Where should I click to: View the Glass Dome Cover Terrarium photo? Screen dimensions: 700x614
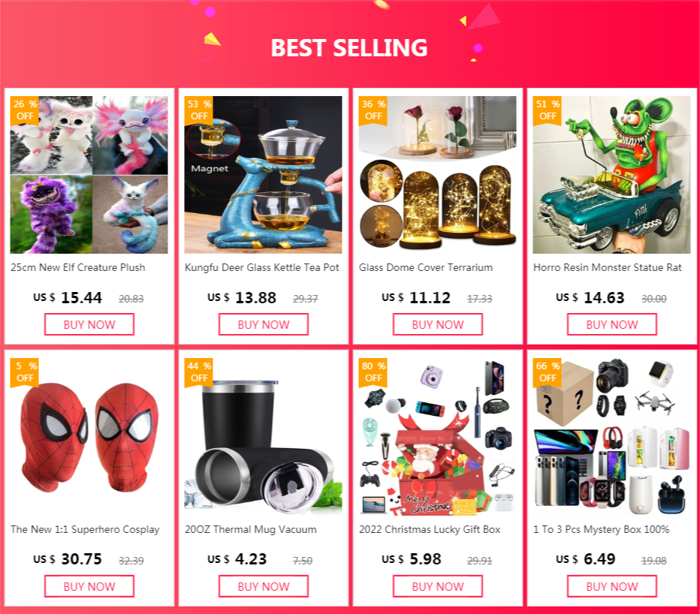click(x=437, y=175)
